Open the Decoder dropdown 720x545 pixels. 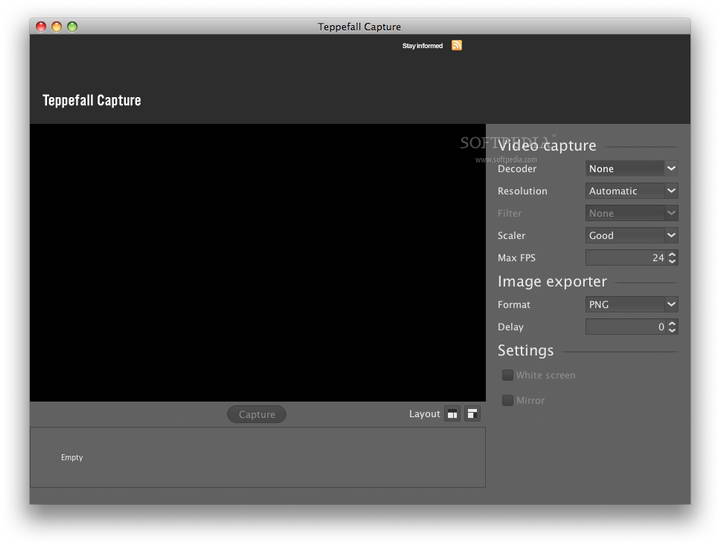(631, 169)
